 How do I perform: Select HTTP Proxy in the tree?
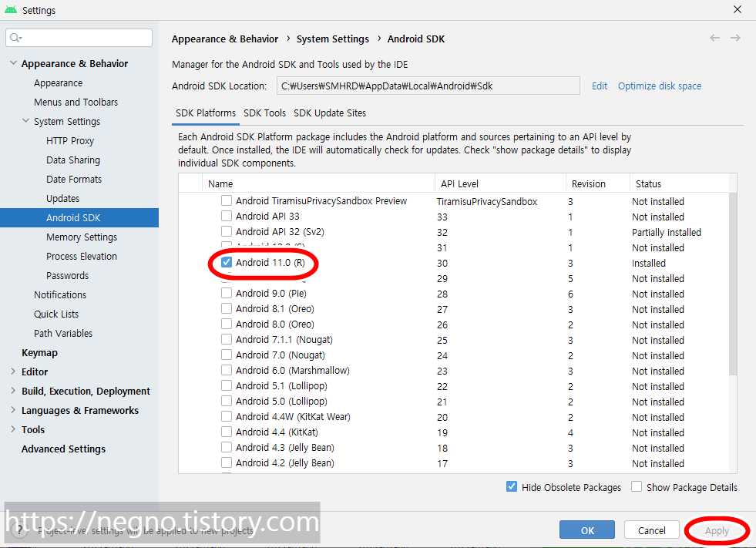(x=70, y=141)
